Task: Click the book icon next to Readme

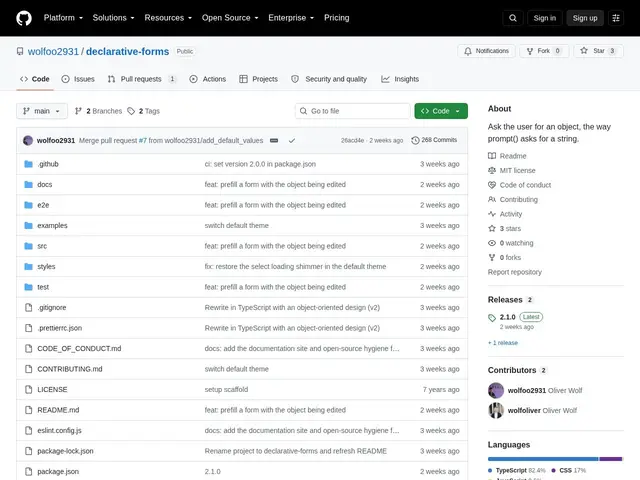Action: tap(492, 156)
